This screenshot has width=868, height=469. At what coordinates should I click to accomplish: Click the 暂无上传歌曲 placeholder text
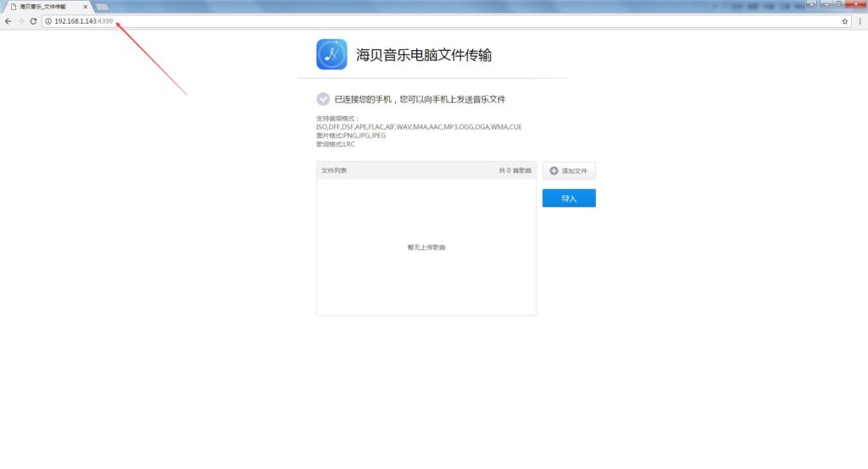(426, 248)
